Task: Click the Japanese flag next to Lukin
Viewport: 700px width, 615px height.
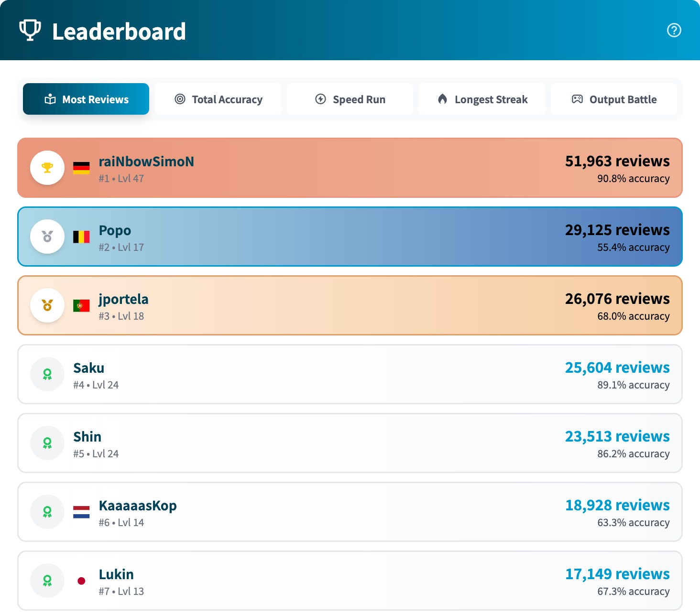Action: (x=81, y=581)
